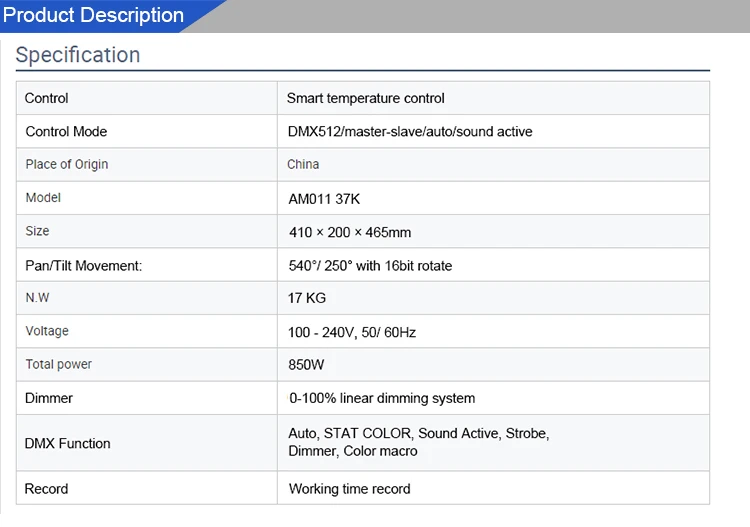This screenshot has width=750, height=527.
Task: Click the DMX Function row label
Action: (x=68, y=443)
